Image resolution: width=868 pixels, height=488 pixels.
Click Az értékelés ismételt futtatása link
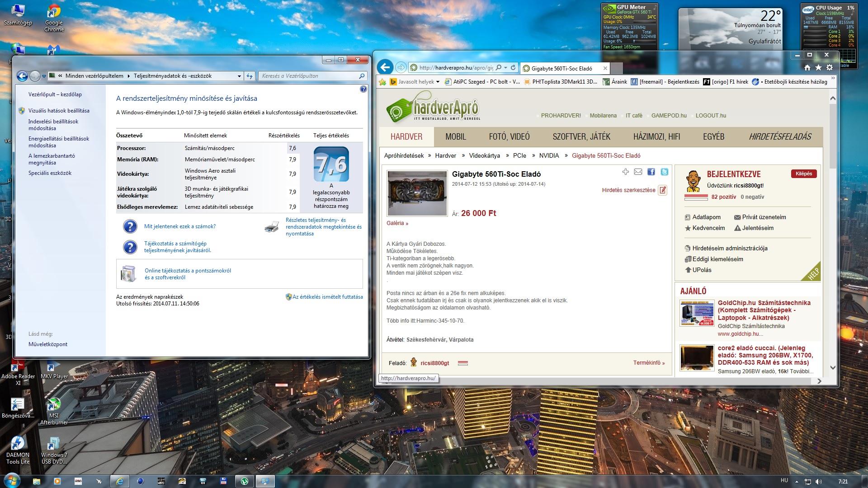coord(327,297)
